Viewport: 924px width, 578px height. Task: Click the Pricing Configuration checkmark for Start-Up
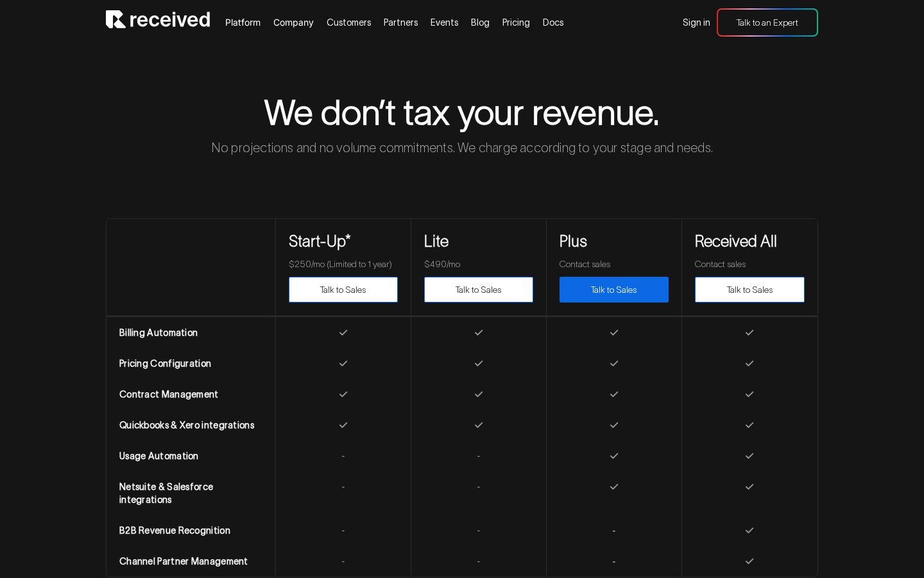343,363
